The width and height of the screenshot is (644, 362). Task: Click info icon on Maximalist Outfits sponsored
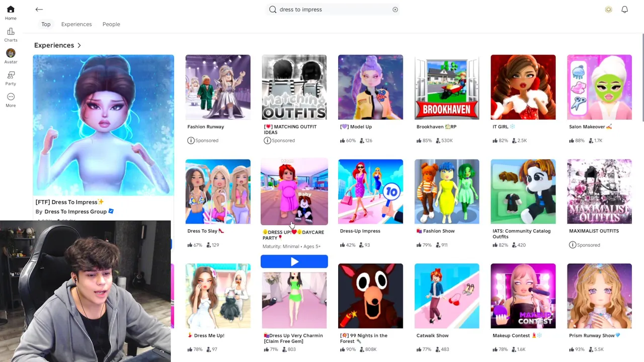point(573,245)
